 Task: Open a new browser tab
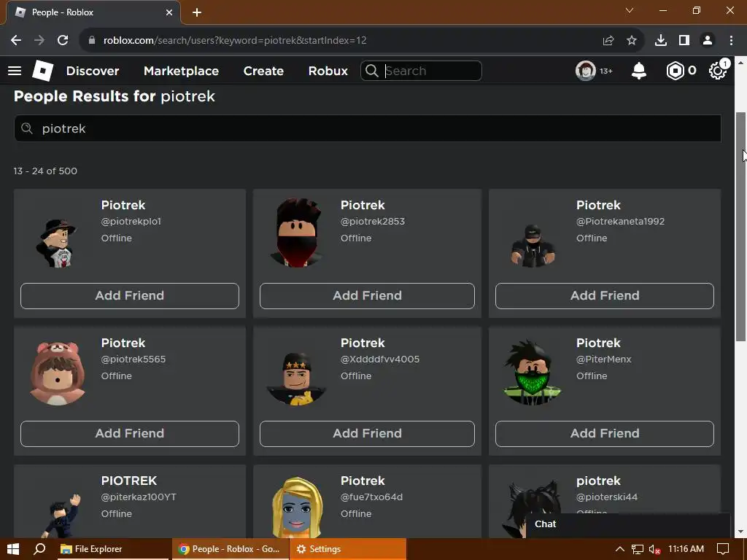point(197,12)
